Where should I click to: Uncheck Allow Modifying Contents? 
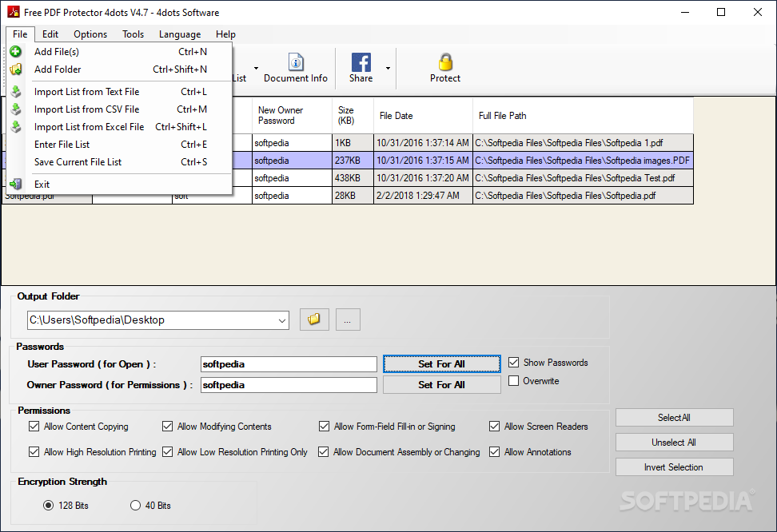coord(168,427)
